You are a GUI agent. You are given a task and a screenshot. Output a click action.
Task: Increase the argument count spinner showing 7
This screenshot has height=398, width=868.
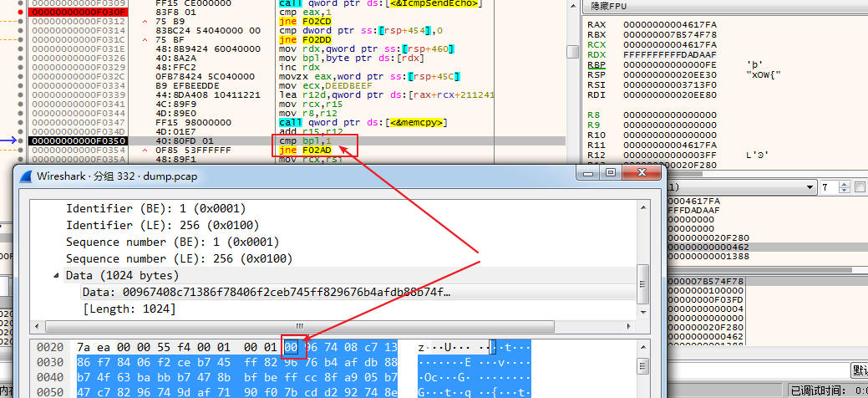[x=845, y=185]
